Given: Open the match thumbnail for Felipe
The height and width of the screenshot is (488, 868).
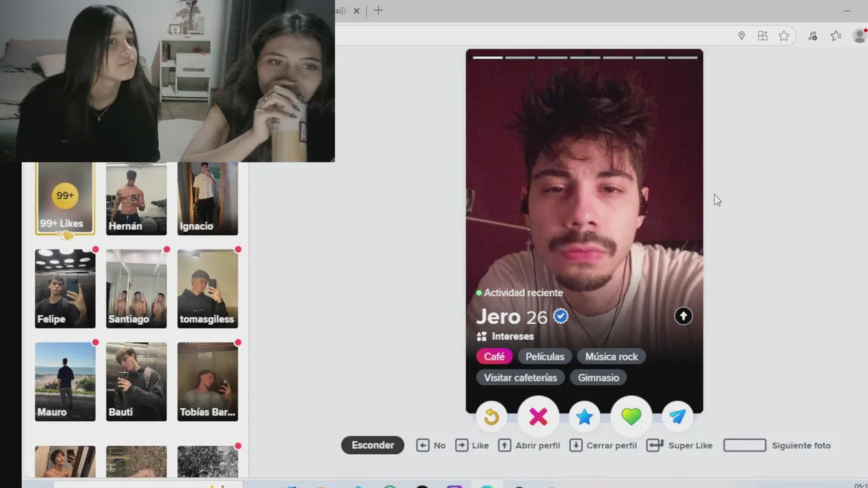Looking at the screenshot, I should click(x=65, y=289).
